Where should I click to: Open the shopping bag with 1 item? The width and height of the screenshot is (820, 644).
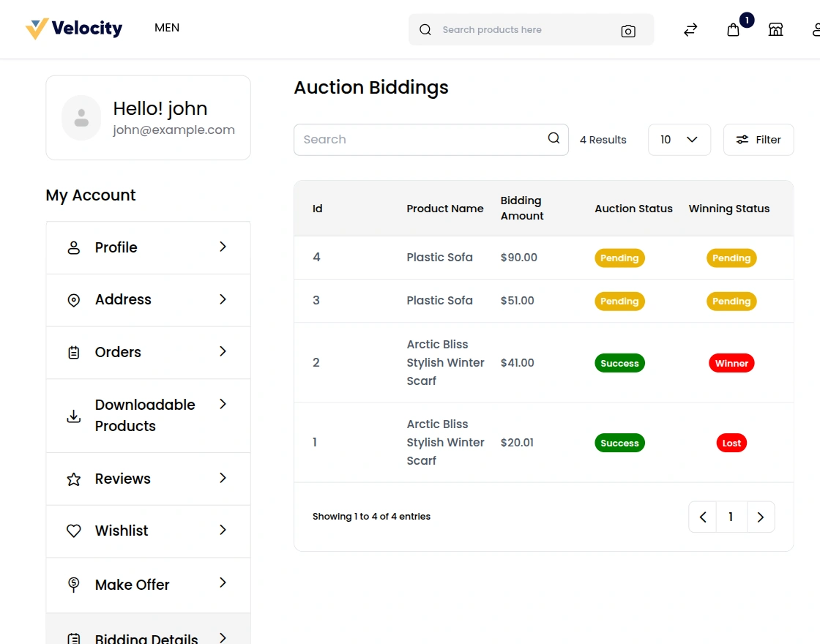click(734, 31)
